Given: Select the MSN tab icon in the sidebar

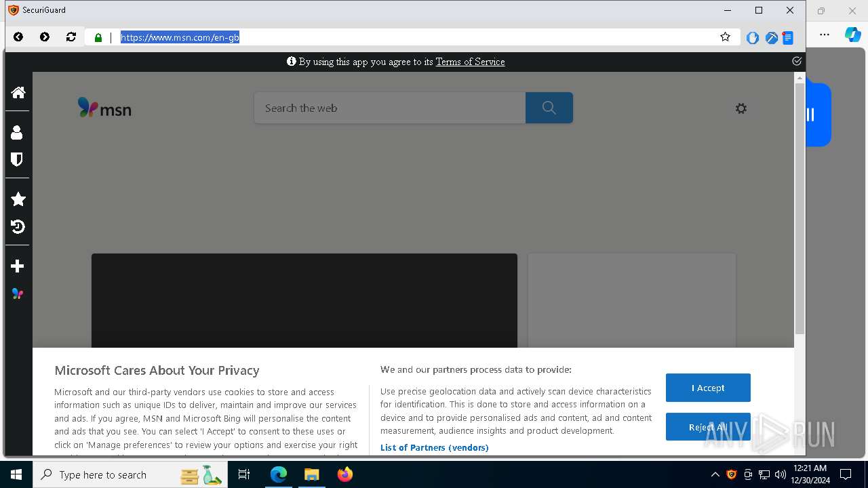Looking at the screenshot, I should 18,293.
